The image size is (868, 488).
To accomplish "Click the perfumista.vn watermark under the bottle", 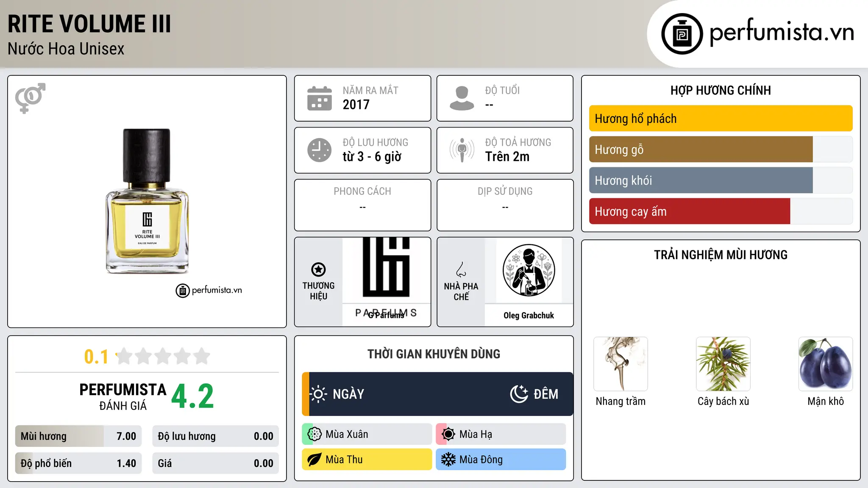I will pyautogui.click(x=209, y=291).
